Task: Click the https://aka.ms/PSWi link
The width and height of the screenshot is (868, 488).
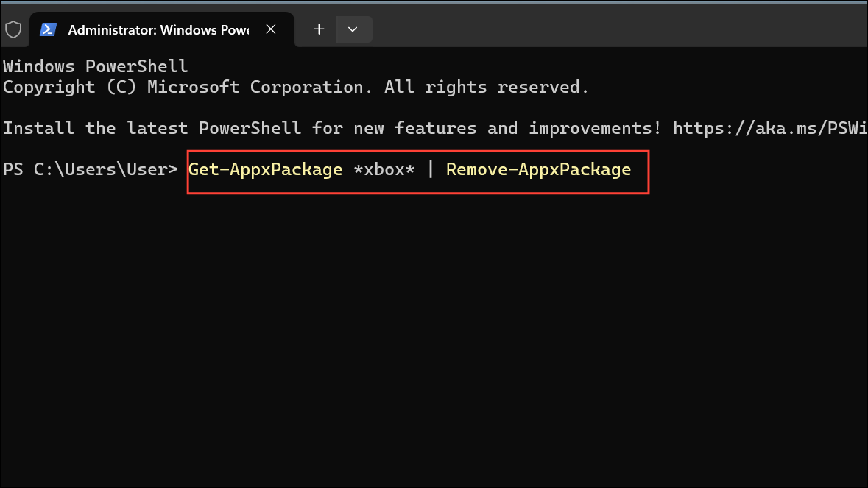Action: point(770,128)
